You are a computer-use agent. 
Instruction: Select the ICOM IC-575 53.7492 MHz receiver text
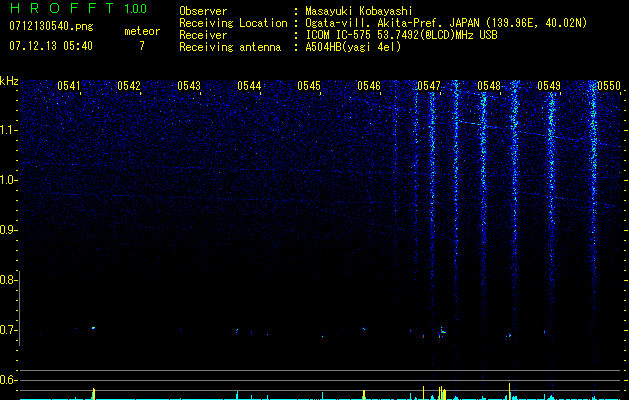coord(401,35)
